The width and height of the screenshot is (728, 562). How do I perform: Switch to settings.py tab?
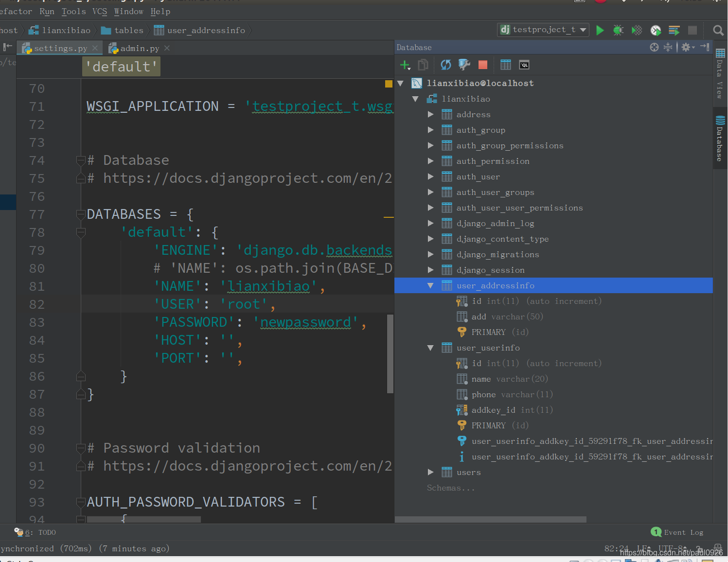coord(61,48)
